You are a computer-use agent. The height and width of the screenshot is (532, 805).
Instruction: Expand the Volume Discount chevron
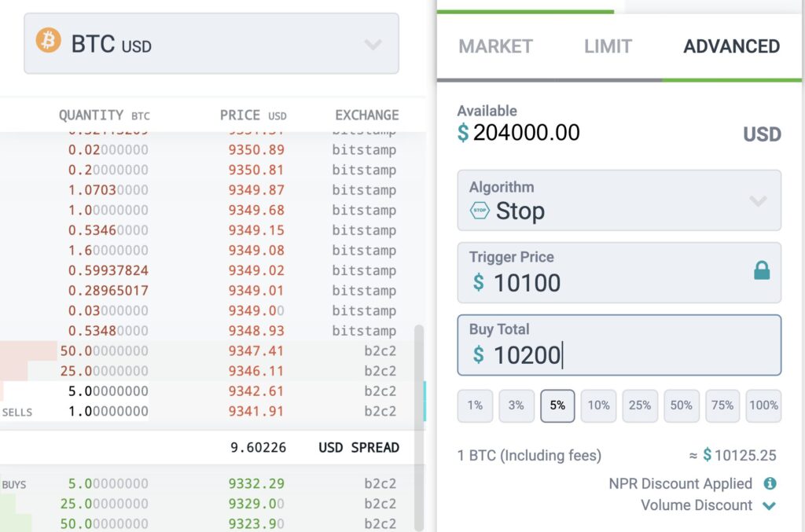click(769, 506)
